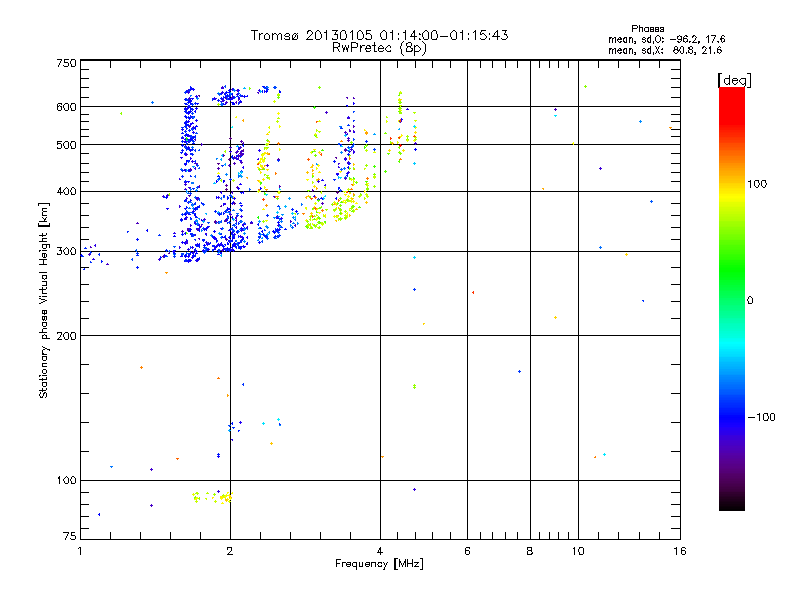The image size is (800, 600).
Task: Click the 'Phases' heading text
Action: [x=647, y=29]
